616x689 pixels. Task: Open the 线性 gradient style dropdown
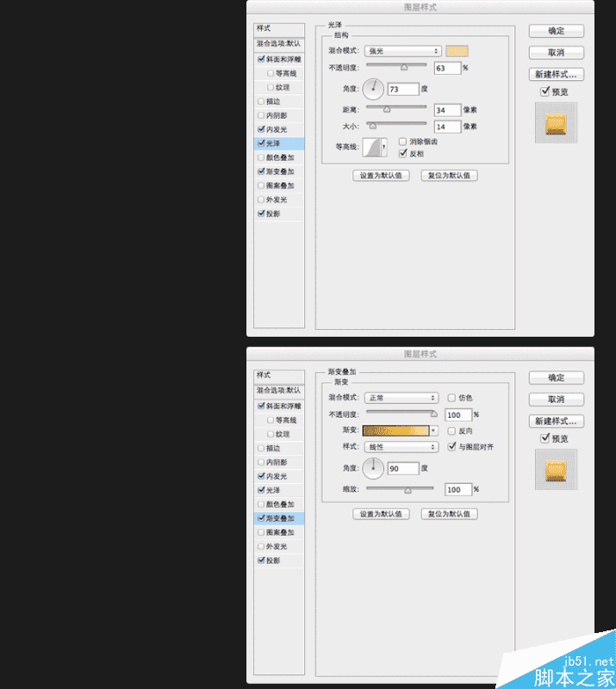(401, 447)
